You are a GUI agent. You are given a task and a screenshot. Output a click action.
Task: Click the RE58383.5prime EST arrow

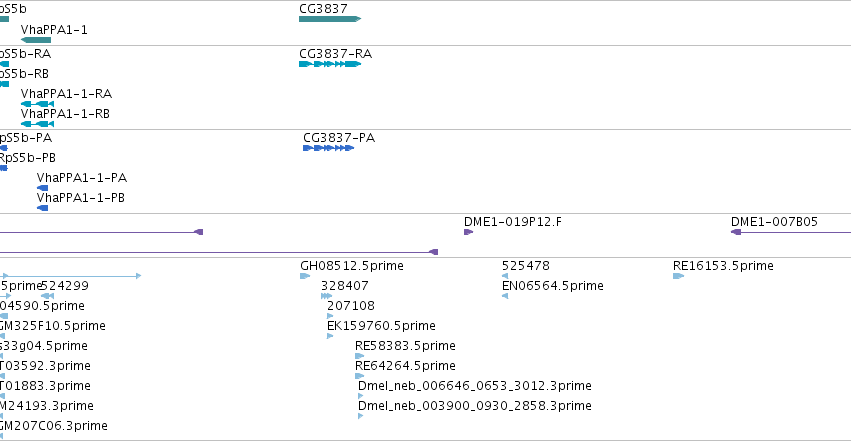(x=359, y=356)
